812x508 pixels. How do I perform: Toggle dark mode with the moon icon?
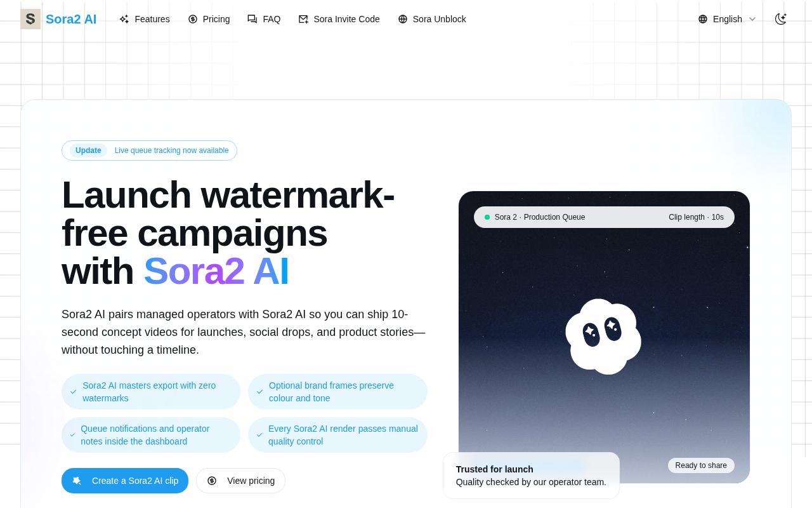[781, 19]
